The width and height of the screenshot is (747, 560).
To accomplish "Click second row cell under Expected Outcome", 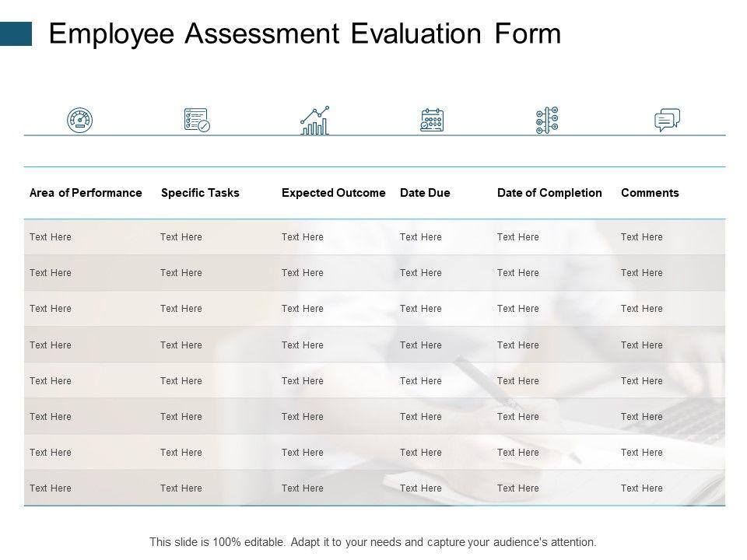I will [303, 273].
